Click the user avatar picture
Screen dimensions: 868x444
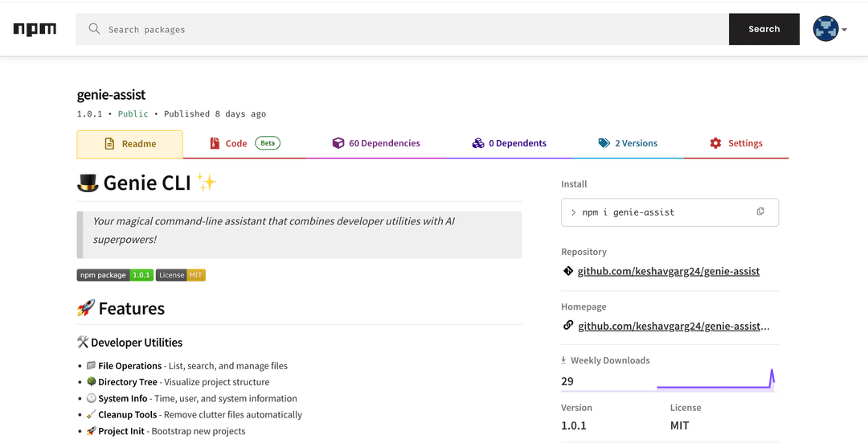pos(825,29)
